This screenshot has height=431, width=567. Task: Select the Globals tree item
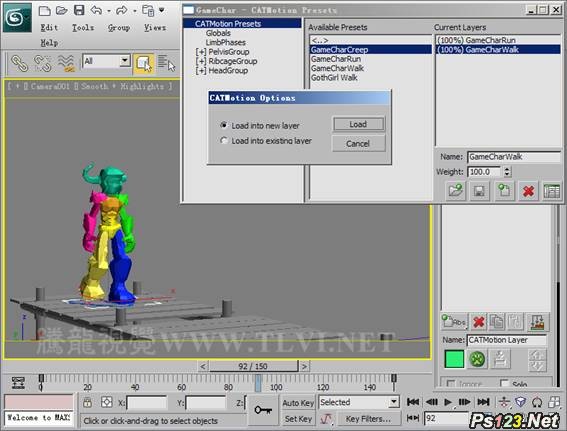218,33
